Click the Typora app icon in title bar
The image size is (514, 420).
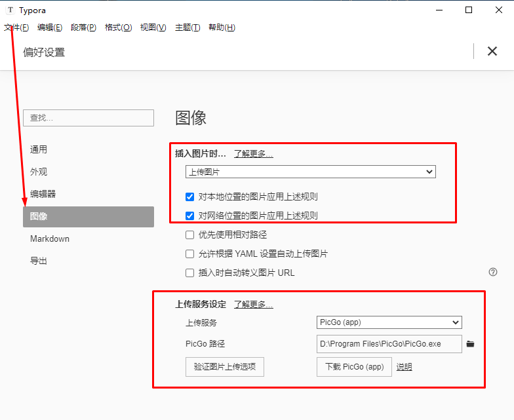[10, 10]
